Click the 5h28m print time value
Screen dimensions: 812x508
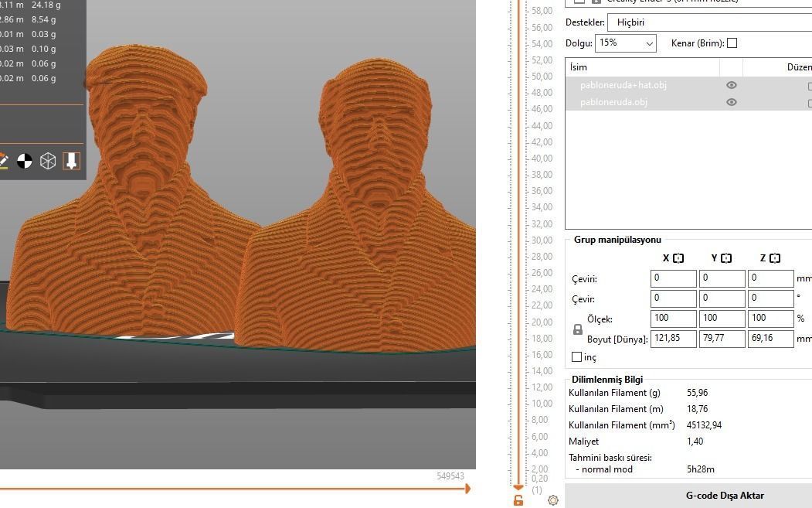tap(701, 469)
